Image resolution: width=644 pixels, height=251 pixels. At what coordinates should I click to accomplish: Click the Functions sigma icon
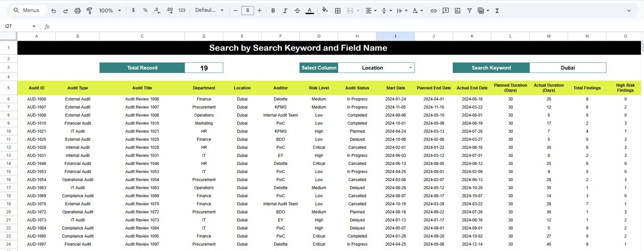click(x=497, y=11)
